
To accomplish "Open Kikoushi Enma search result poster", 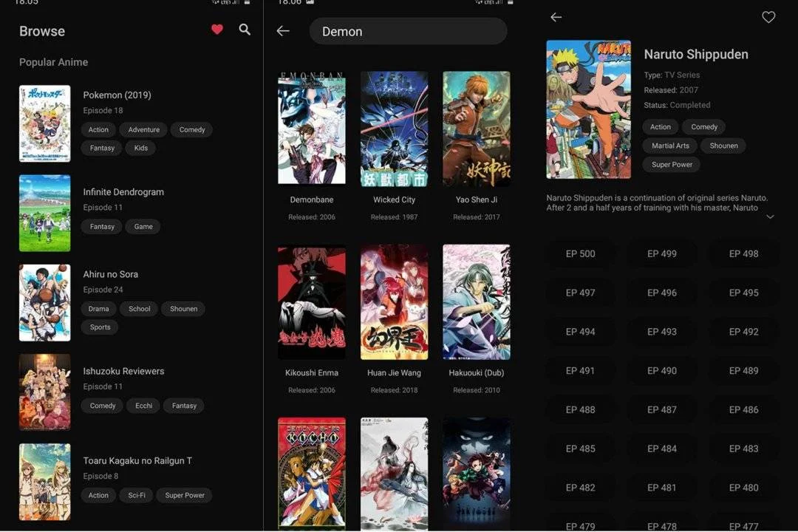I will coord(312,302).
